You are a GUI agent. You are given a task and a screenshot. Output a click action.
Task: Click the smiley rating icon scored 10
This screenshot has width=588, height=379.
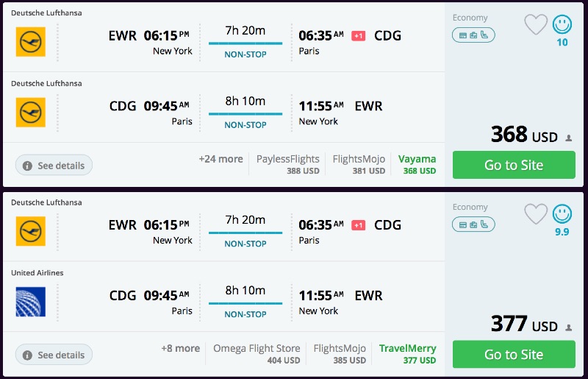point(562,25)
